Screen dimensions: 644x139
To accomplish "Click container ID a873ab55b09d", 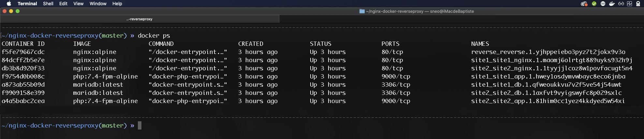I will pos(23,85).
